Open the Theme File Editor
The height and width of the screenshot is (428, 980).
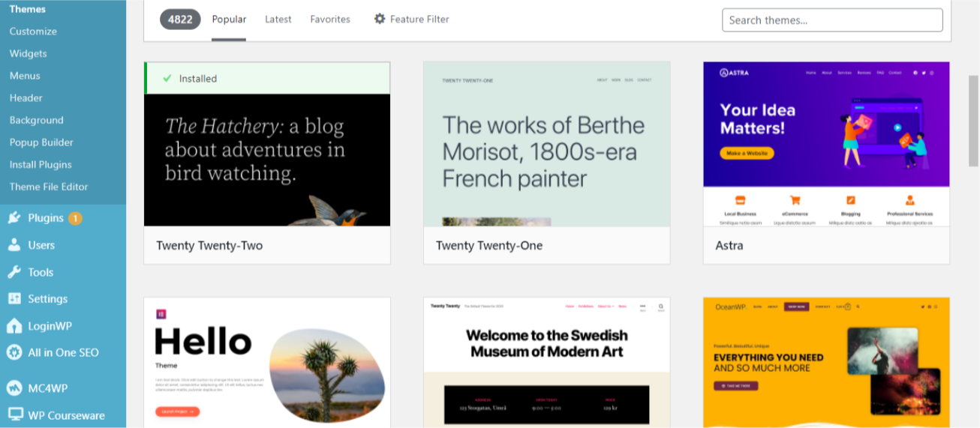tap(49, 187)
